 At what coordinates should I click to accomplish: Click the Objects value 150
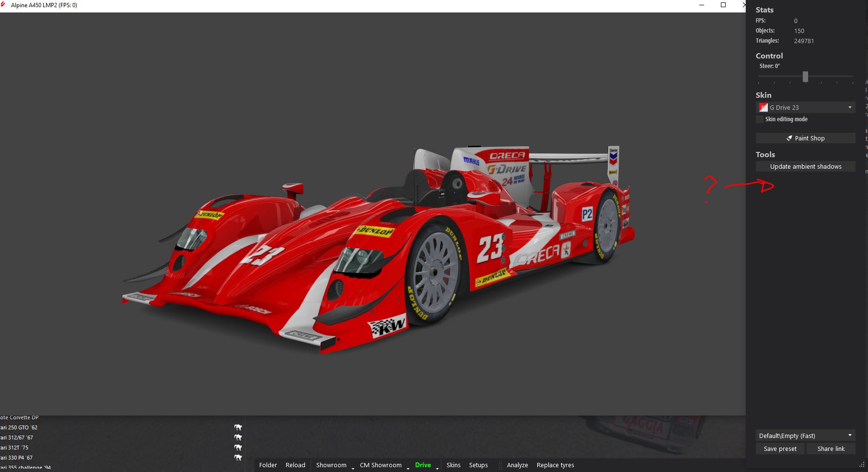(x=799, y=31)
